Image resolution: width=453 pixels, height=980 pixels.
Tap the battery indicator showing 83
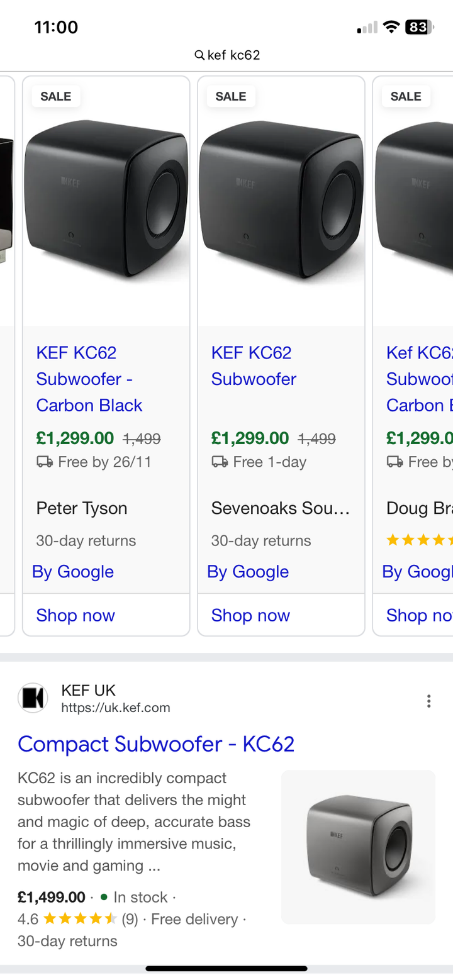[x=418, y=27]
